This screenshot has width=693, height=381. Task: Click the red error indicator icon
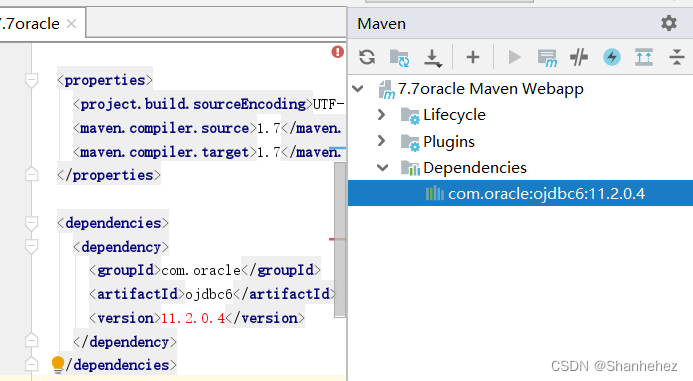pos(338,52)
